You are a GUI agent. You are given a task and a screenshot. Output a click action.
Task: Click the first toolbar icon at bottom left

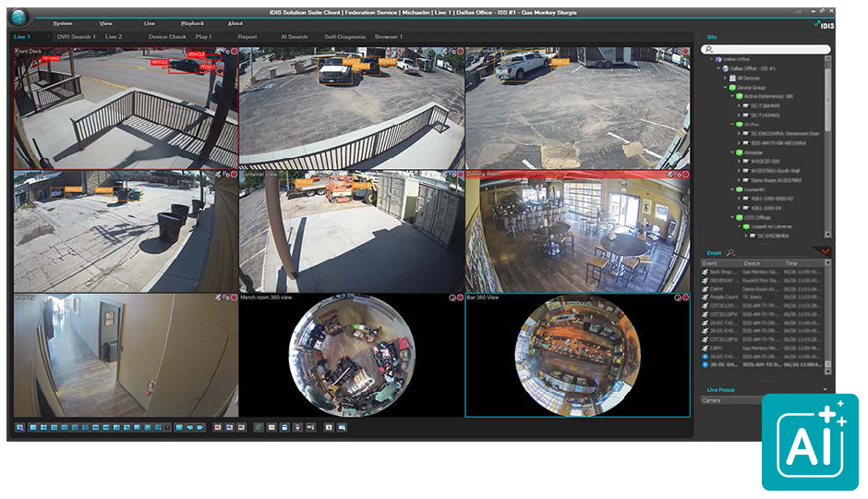[20, 428]
